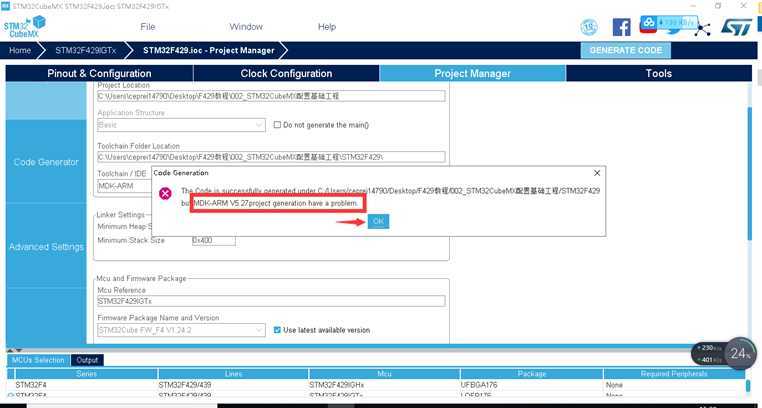Sort by Lines column header
Screen dimensions: 762x408
(x=233, y=374)
